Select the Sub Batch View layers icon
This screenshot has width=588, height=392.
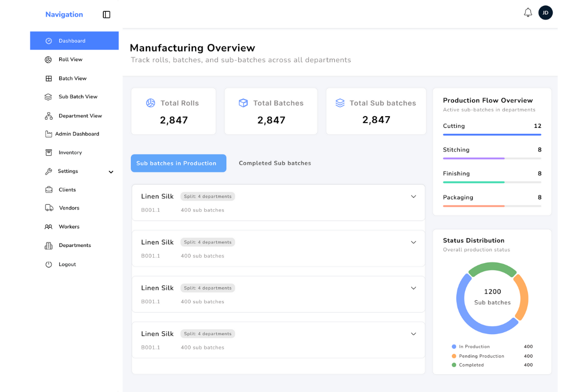[49, 97]
